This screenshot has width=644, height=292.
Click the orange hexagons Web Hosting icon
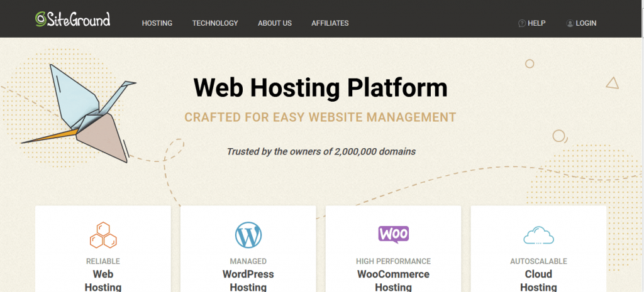point(103,235)
